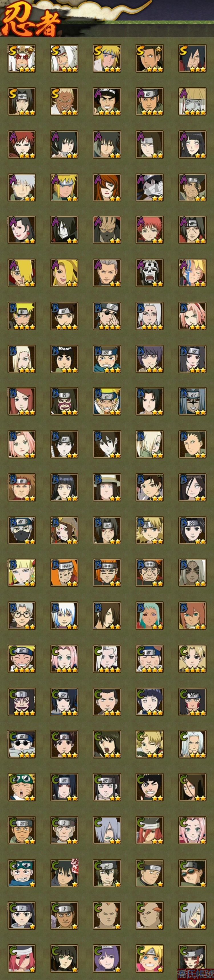
Task: Pick the S-rank dark-skinned Raikage portrait
Action: pyautogui.click(x=64, y=101)
